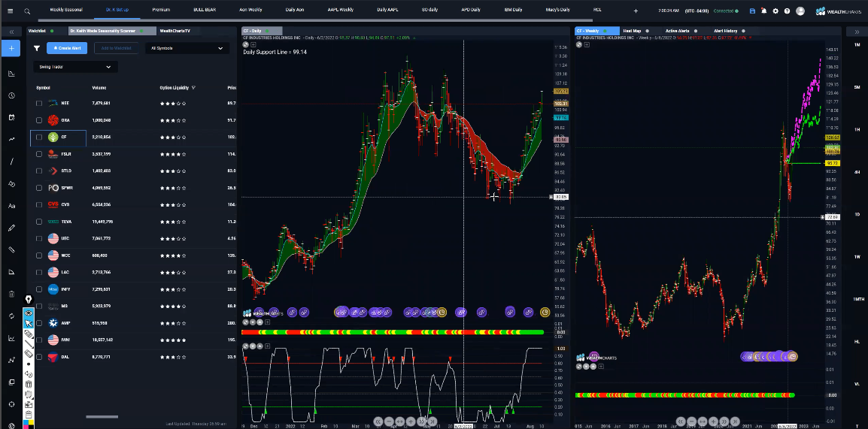Check the CVS row checkbox

39,204
